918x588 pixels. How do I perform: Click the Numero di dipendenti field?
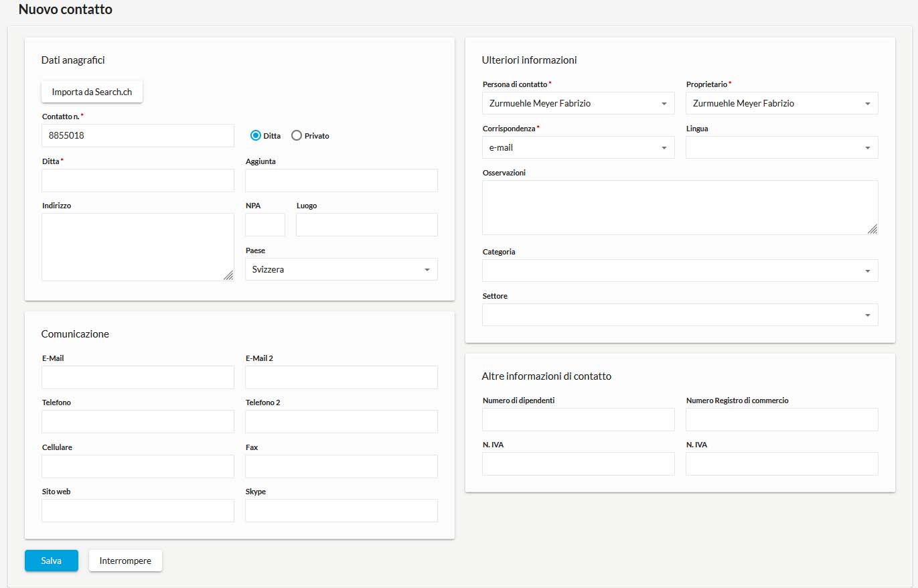(x=578, y=419)
